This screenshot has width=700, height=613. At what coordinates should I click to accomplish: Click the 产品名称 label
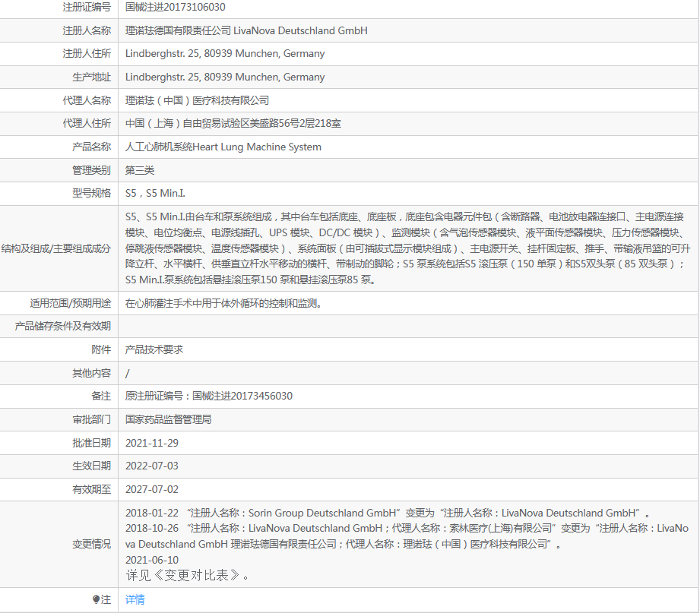coord(91,147)
